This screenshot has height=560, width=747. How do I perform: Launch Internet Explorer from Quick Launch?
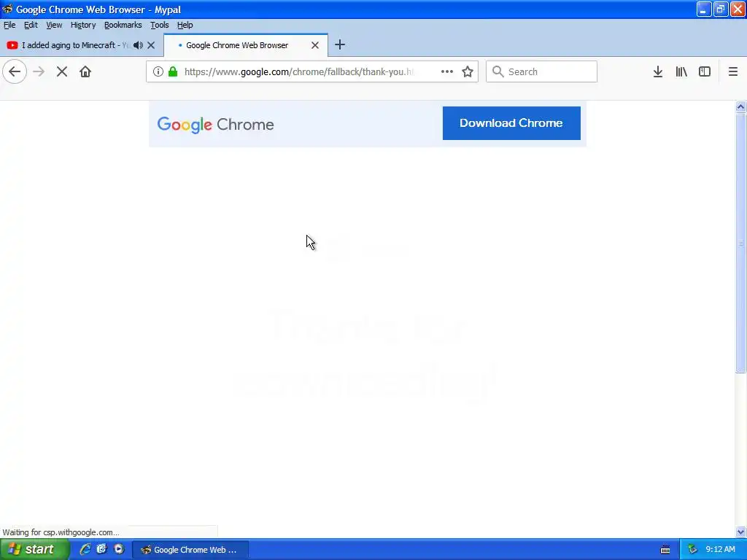click(85, 549)
